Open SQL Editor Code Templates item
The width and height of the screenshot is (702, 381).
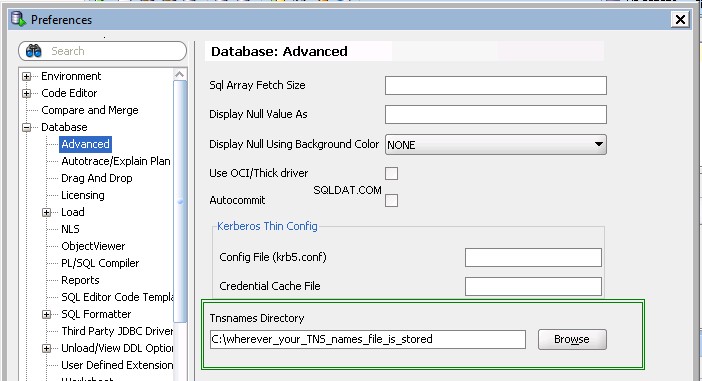[x=117, y=297]
